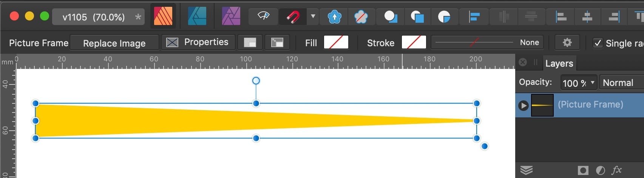Open gear settings in context toolbar
This screenshot has height=178, width=644.
pos(567,42)
